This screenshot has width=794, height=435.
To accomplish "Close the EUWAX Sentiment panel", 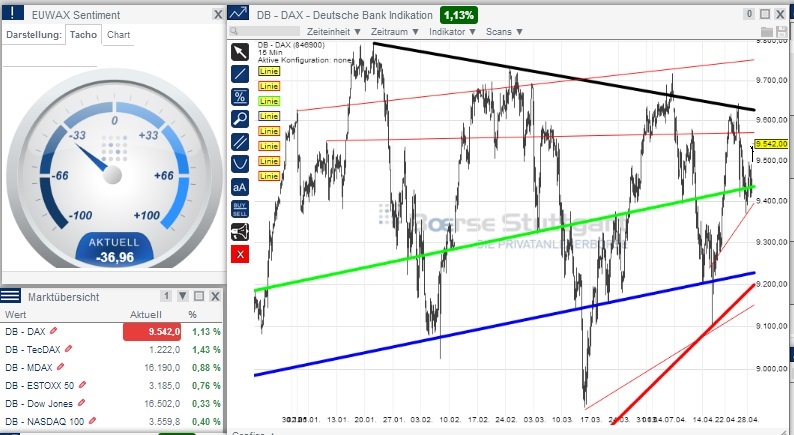I will tap(218, 15).
